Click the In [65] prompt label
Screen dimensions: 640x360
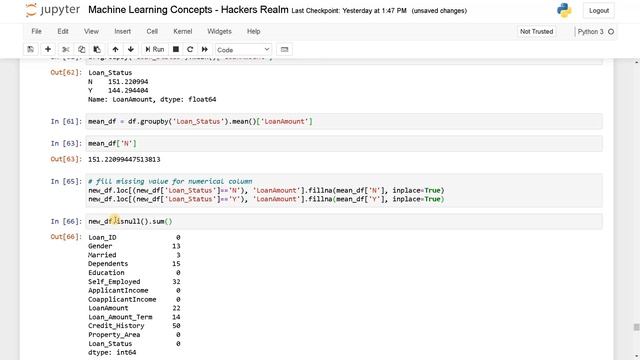pyautogui.click(x=66, y=181)
